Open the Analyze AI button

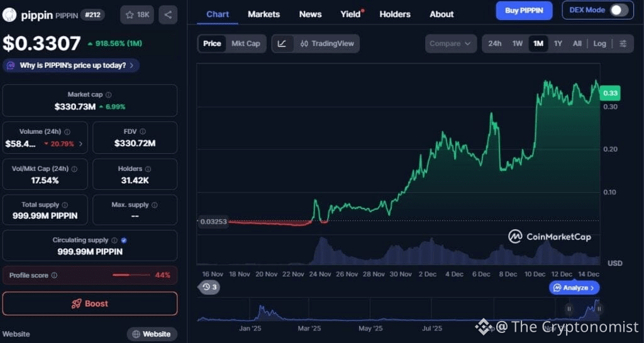(x=574, y=288)
